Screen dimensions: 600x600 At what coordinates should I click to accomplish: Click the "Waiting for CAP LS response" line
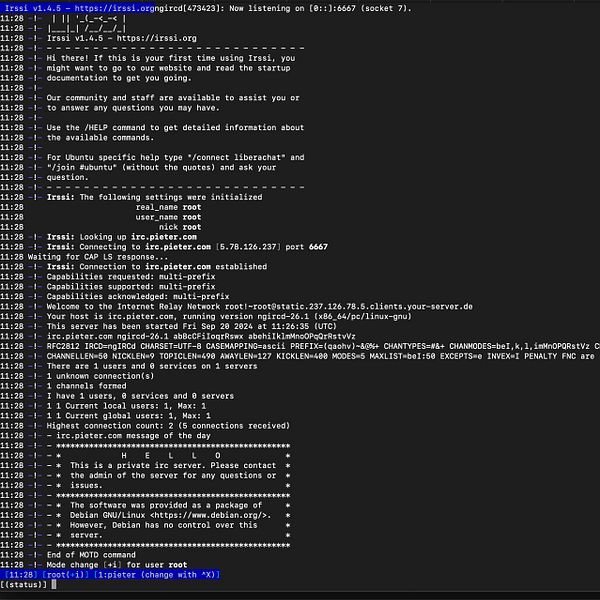pyautogui.click(x=98, y=257)
